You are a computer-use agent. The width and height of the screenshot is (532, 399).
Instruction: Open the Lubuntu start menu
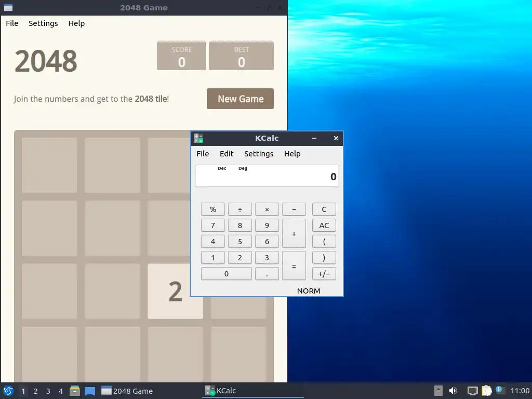[8, 391]
